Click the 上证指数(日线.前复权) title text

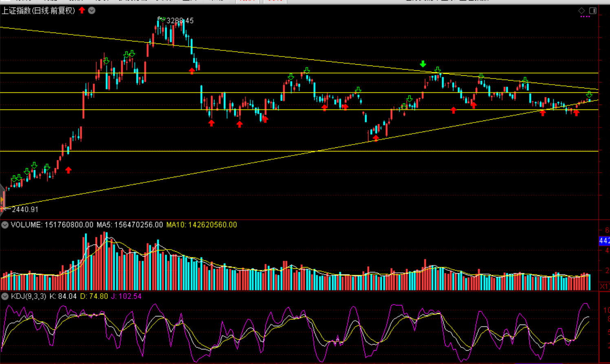38,11
